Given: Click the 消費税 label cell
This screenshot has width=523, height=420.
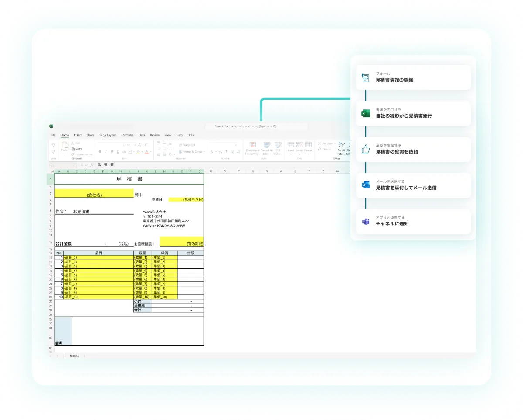Looking at the screenshot, I should pos(142,305).
